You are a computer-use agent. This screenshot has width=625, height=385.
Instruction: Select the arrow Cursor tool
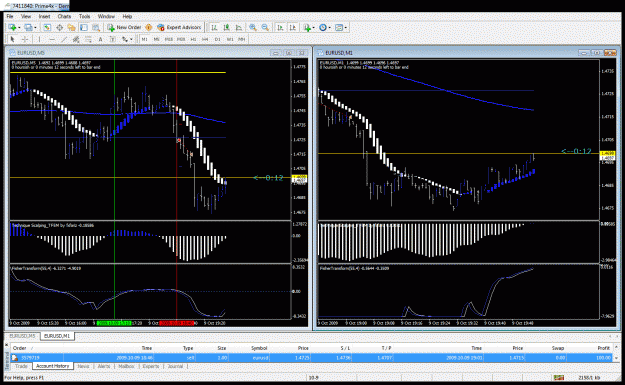(12, 39)
